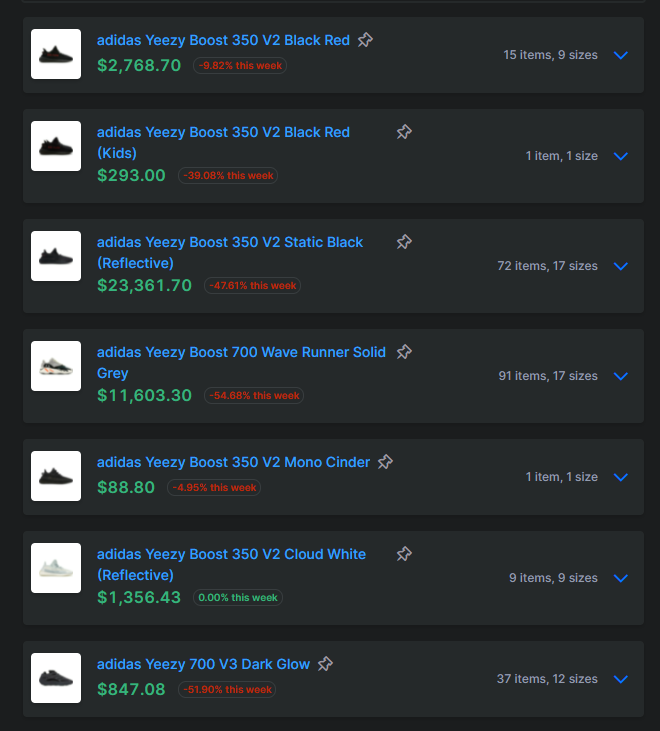
Task: Click the Wave Runner shoe thumbnail
Action: [56, 366]
